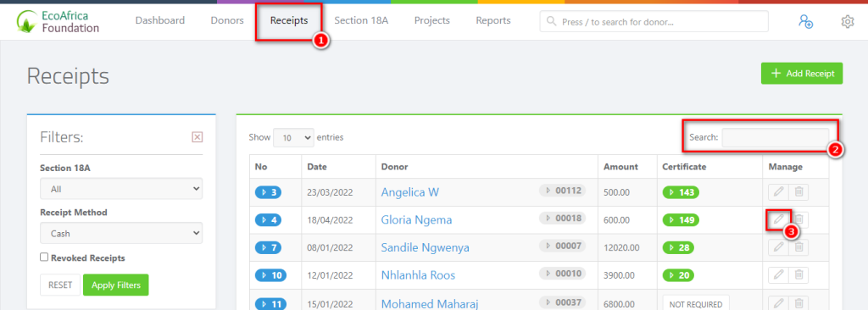Open the Receipt Method dropdown showing Cash

(x=121, y=233)
